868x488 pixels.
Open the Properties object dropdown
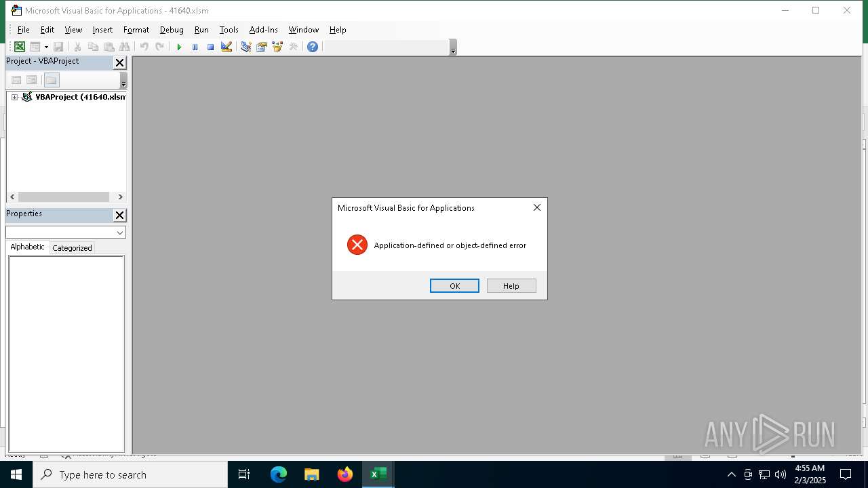click(x=120, y=232)
